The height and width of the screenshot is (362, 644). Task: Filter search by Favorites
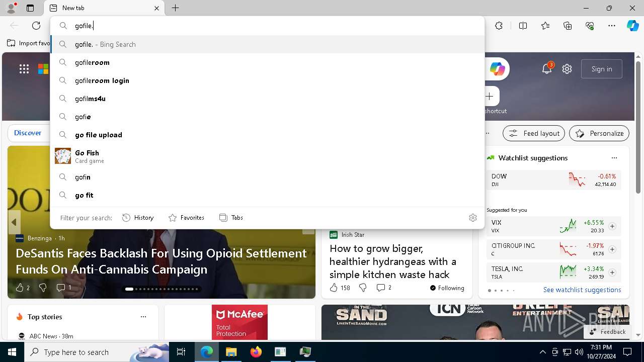click(x=186, y=218)
